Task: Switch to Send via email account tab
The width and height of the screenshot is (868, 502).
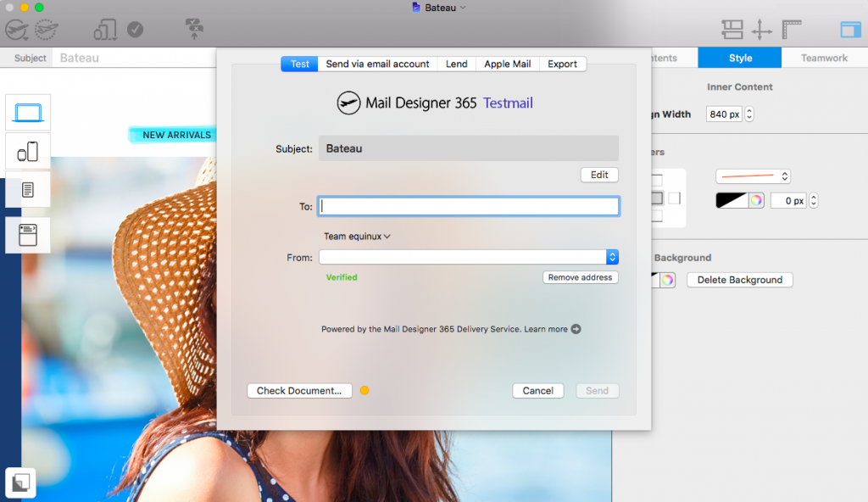Action: (x=377, y=64)
